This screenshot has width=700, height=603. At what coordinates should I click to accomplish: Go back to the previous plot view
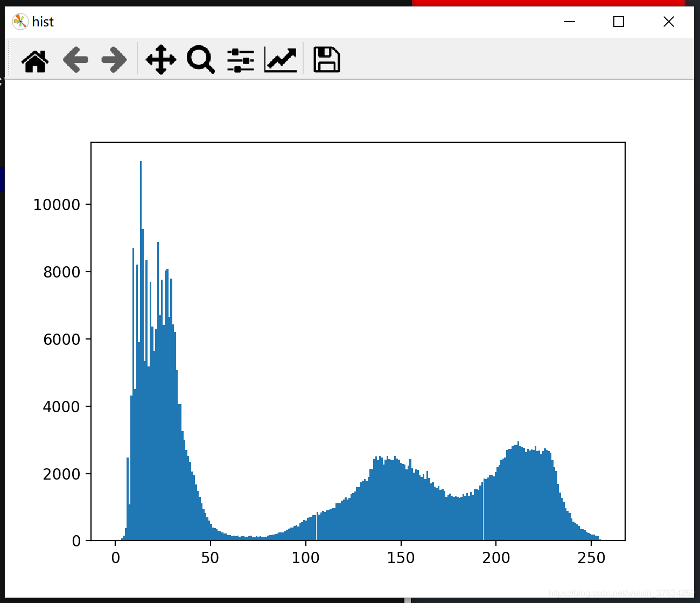[x=75, y=59]
